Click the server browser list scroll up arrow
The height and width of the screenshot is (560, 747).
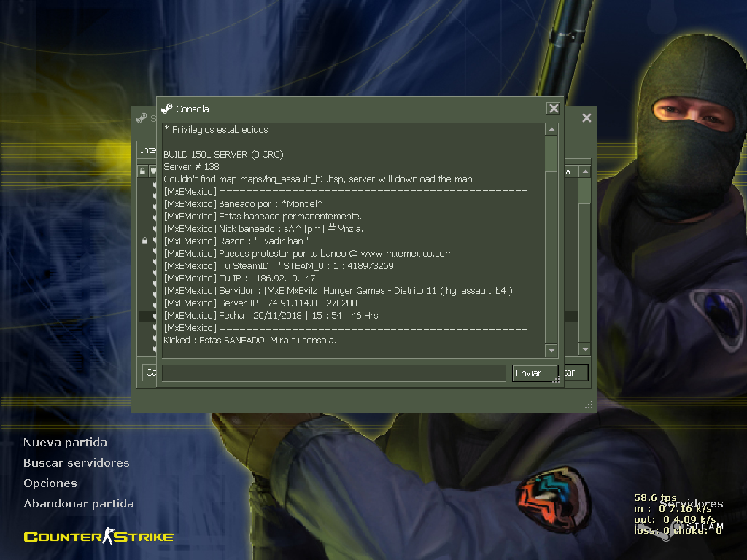click(x=585, y=171)
